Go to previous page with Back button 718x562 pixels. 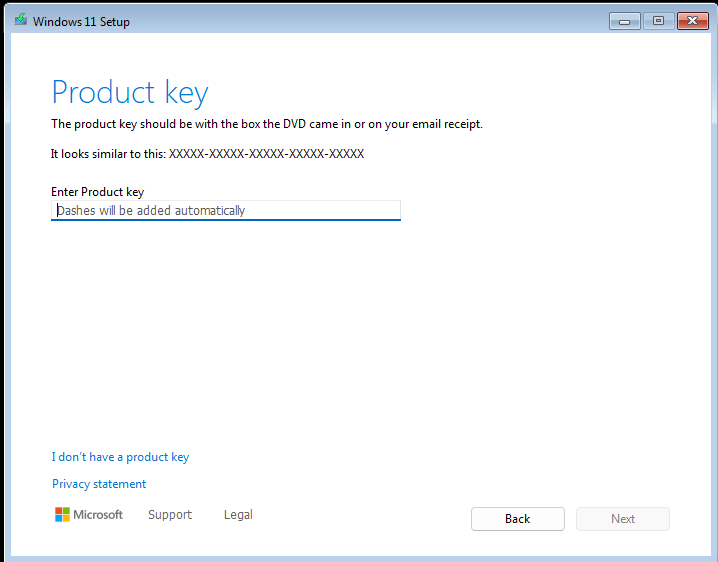518,519
